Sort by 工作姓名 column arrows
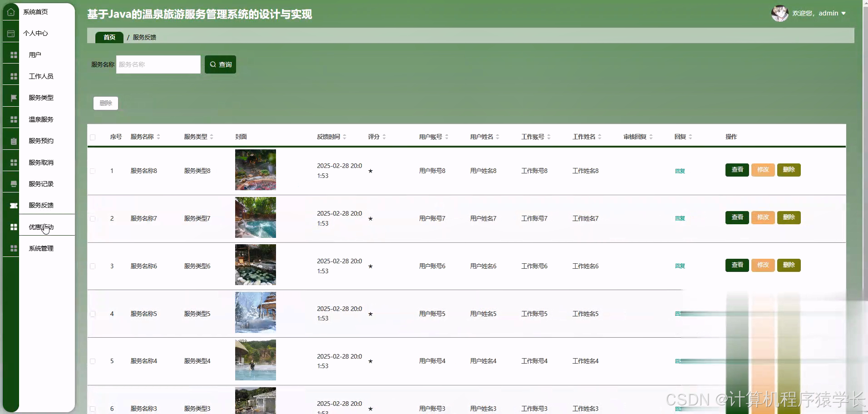868x414 pixels. point(600,137)
